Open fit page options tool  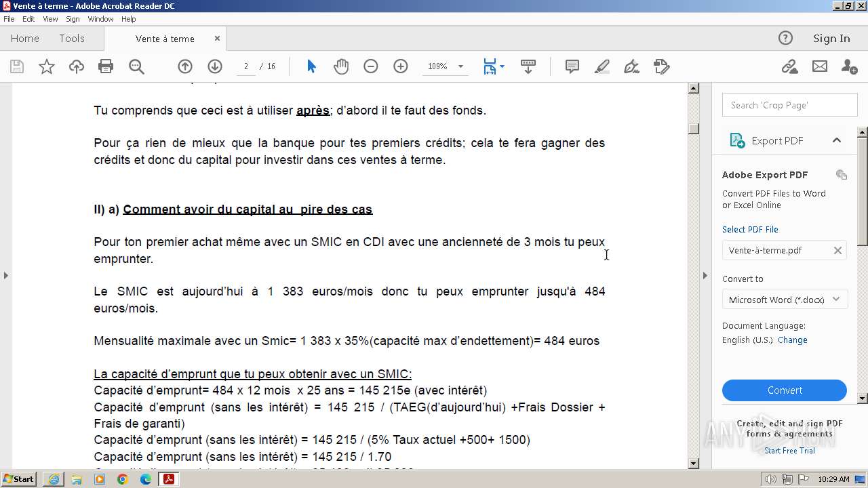coord(493,66)
